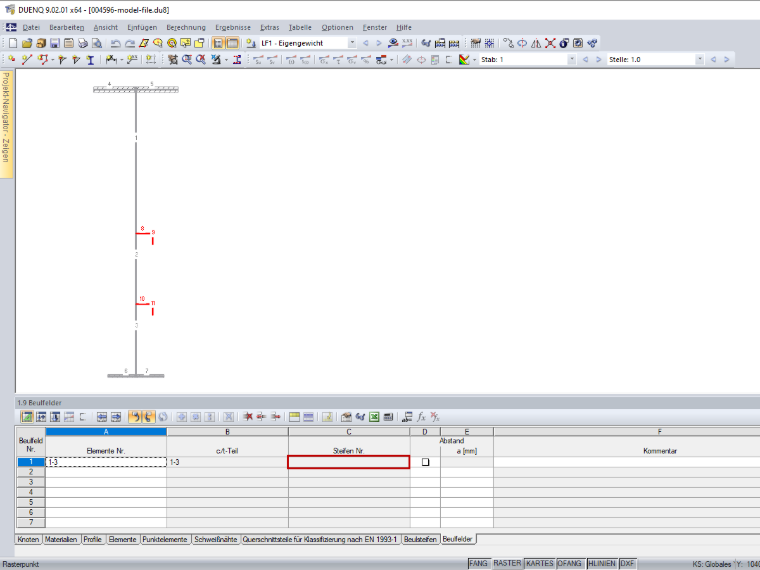Toggle RASTER grid in status bar
The image size is (760, 570).
(x=507, y=564)
